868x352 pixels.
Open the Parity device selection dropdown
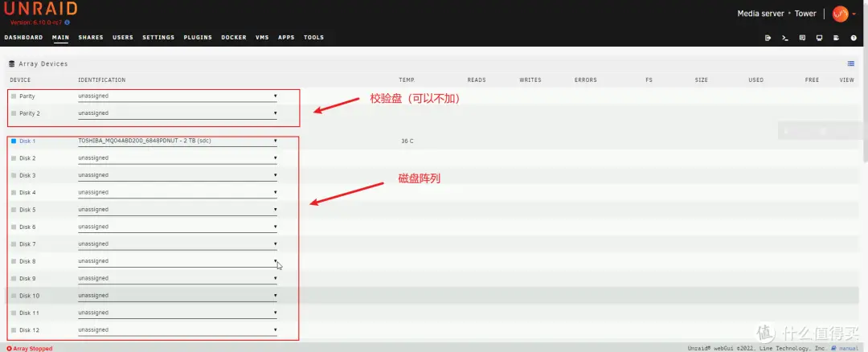(177, 96)
